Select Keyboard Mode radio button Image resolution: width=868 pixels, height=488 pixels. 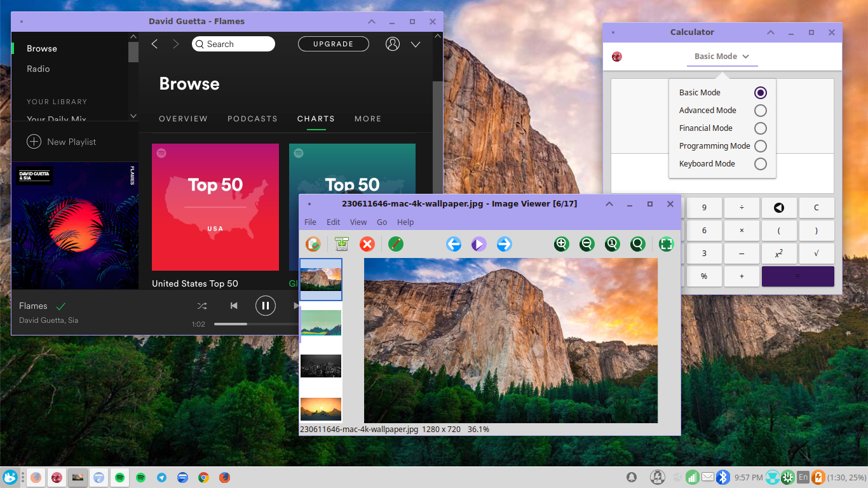tap(761, 164)
